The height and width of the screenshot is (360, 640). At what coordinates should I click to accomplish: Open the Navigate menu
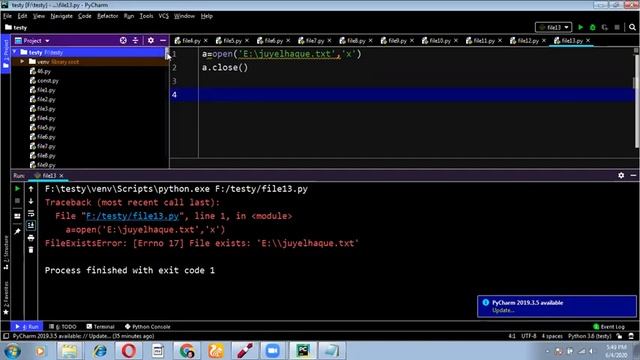(61, 16)
